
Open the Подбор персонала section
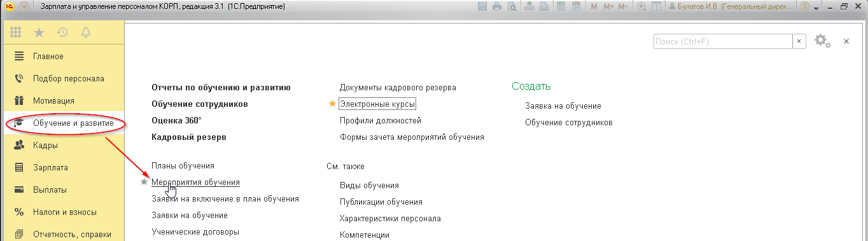(x=64, y=78)
